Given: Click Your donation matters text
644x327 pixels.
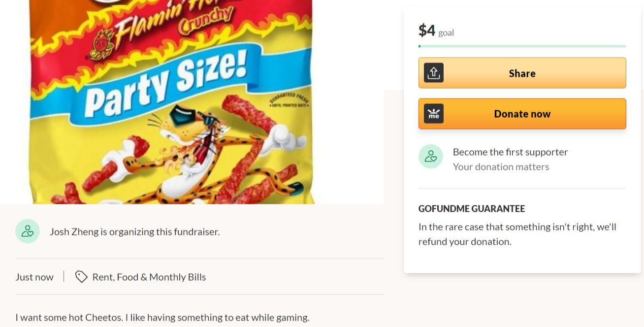Looking at the screenshot, I should point(501,166).
